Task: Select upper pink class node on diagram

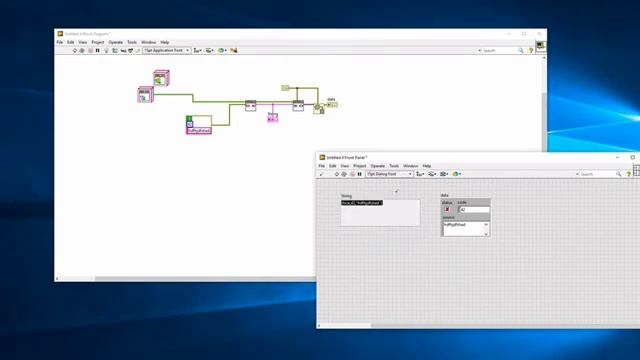Action: [x=161, y=78]
